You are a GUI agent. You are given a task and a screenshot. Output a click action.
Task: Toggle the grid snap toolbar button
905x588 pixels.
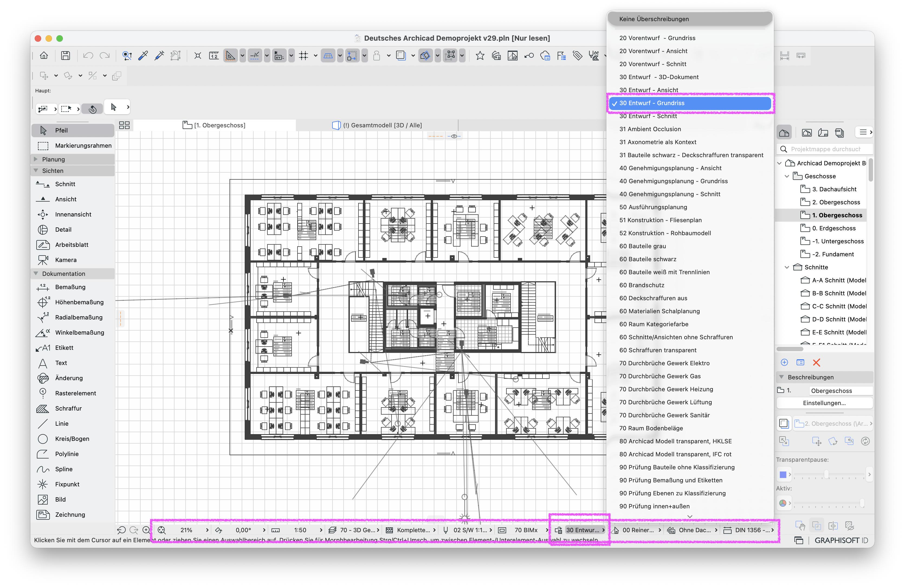pos(304,56)
